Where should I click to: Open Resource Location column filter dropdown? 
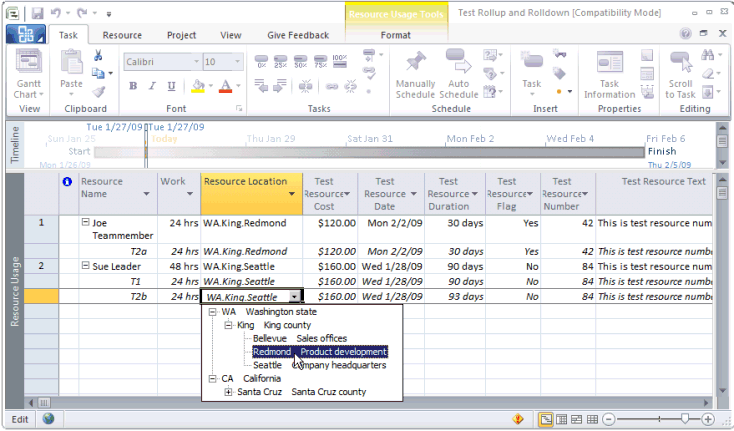pos(292,194)
